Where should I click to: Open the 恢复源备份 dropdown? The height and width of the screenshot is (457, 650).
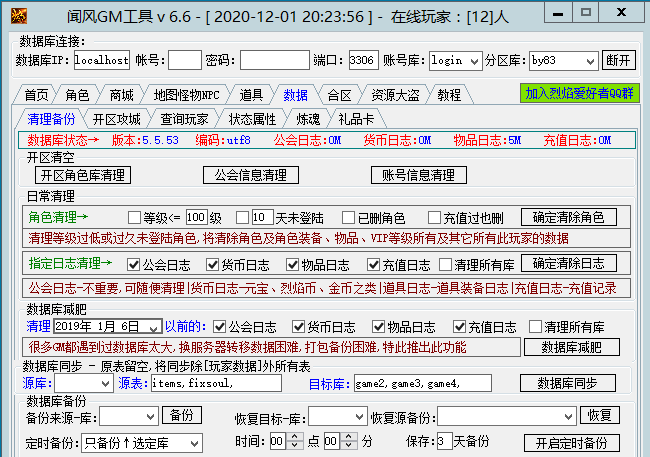[568, 416]
